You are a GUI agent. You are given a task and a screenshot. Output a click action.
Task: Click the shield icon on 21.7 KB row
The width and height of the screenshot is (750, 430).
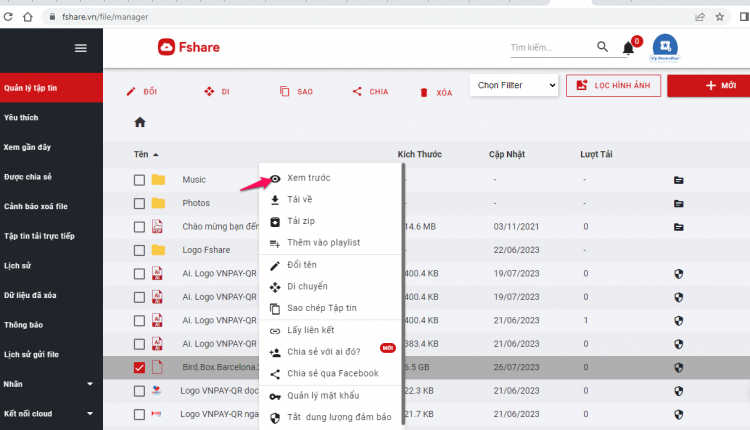678,414
